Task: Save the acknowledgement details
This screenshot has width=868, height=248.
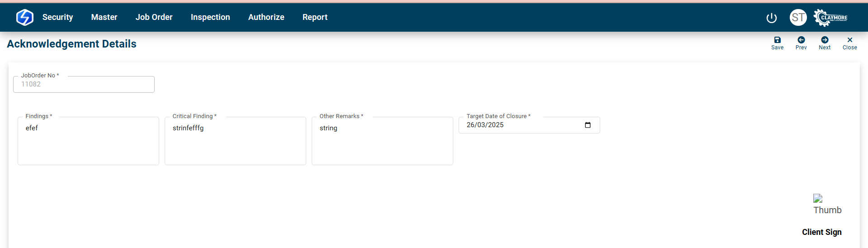Action: click(x=777, y=43)
